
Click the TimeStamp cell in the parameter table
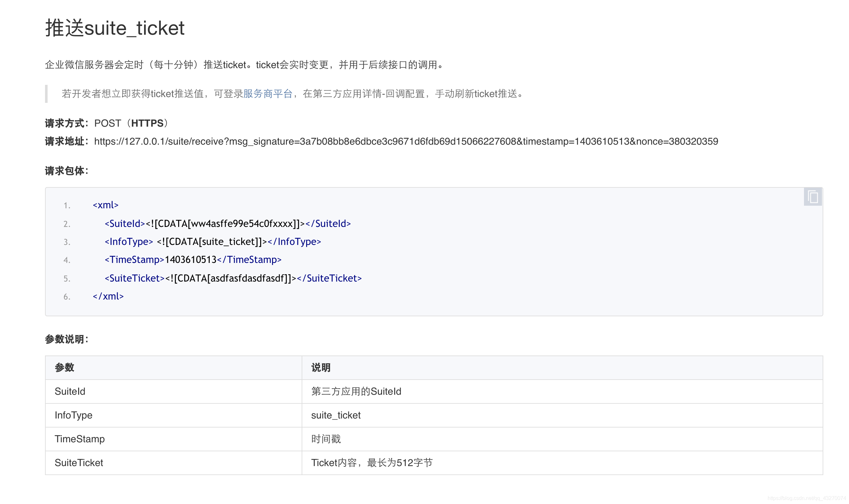click(174, 439)
